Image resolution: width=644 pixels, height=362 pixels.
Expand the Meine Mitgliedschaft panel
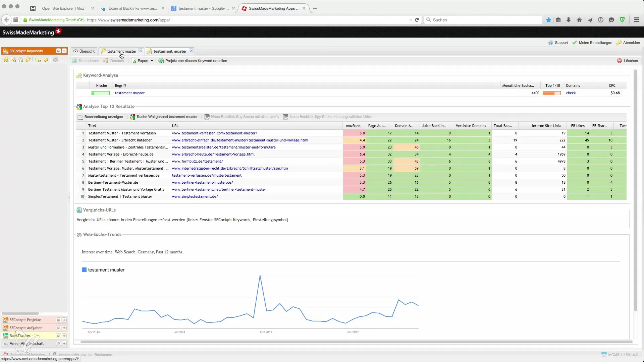click(64, 344)
